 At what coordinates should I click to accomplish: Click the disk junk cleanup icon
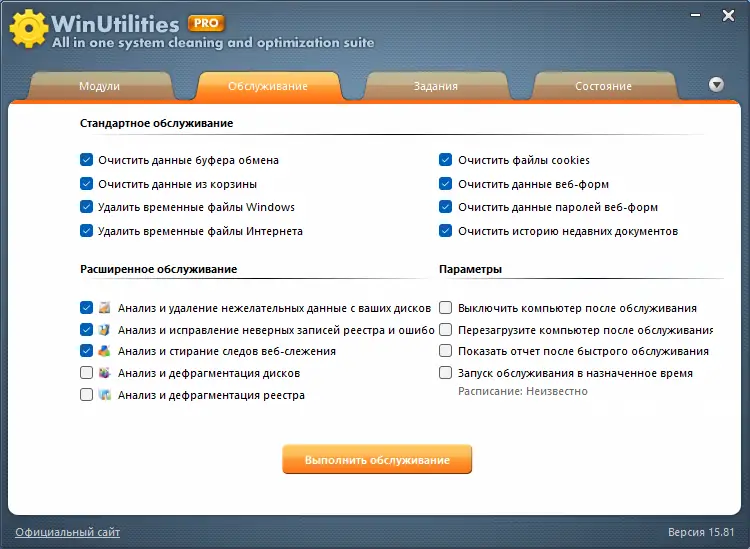coord(104,307)
